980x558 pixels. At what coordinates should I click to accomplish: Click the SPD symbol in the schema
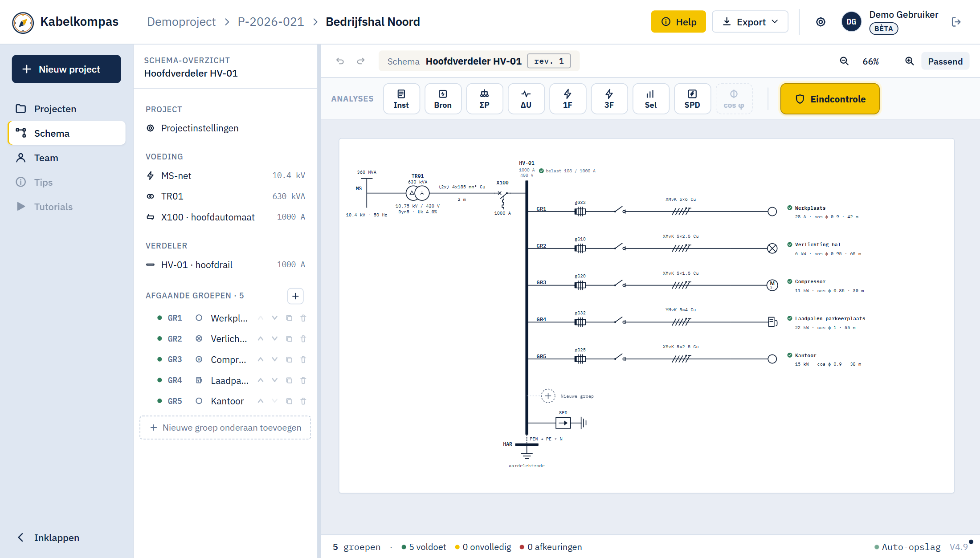[x=563, y=423]
